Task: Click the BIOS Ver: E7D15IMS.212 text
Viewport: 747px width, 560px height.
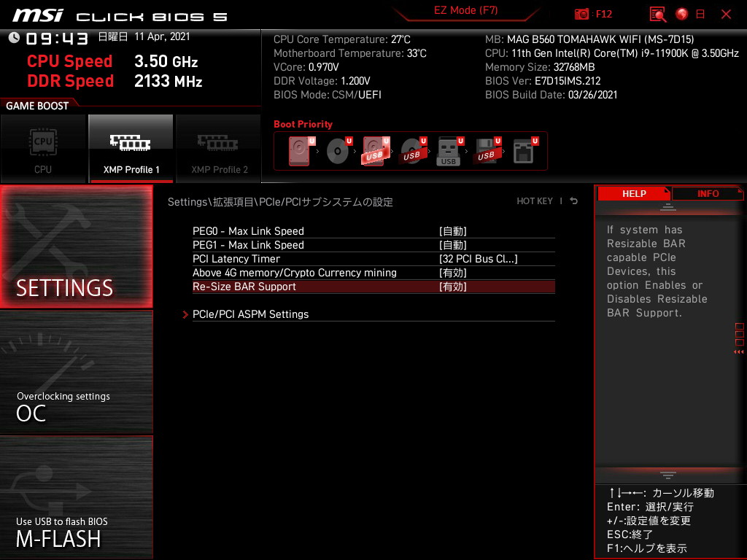Action: 543,81
